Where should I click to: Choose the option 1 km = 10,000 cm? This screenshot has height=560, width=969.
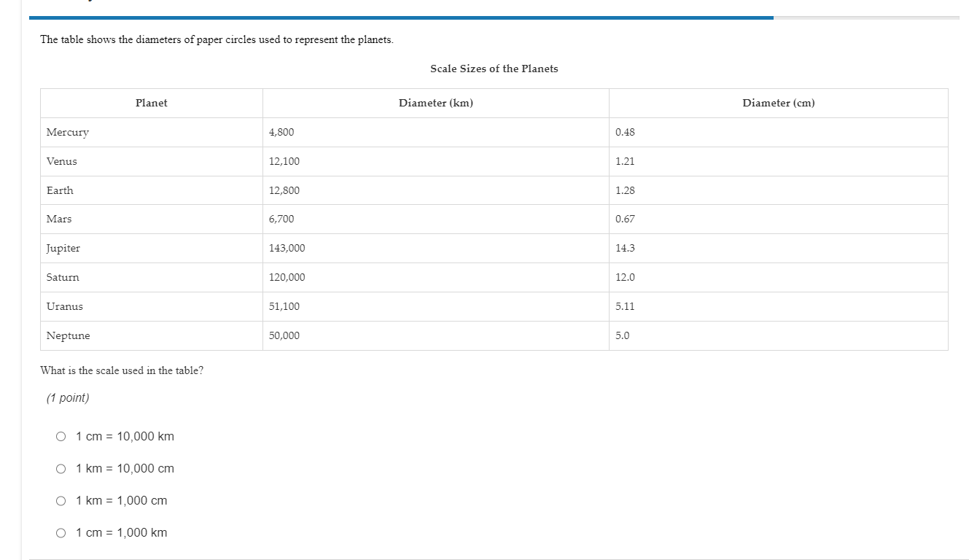click(61, 469)
